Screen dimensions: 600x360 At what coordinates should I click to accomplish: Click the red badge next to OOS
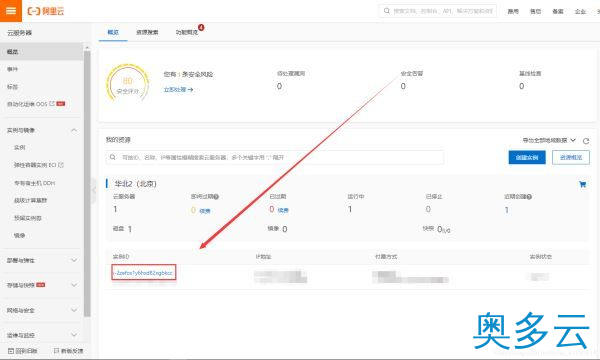[x=60, y=103]
